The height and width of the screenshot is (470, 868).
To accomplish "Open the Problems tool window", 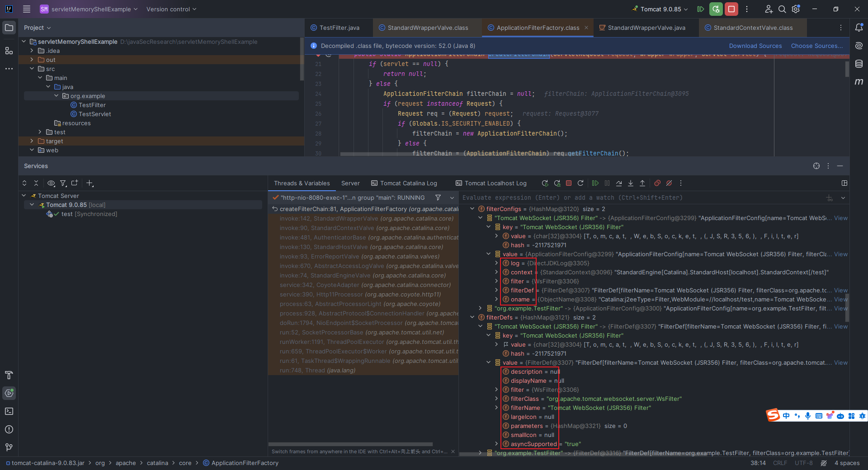I will (9, 429).
